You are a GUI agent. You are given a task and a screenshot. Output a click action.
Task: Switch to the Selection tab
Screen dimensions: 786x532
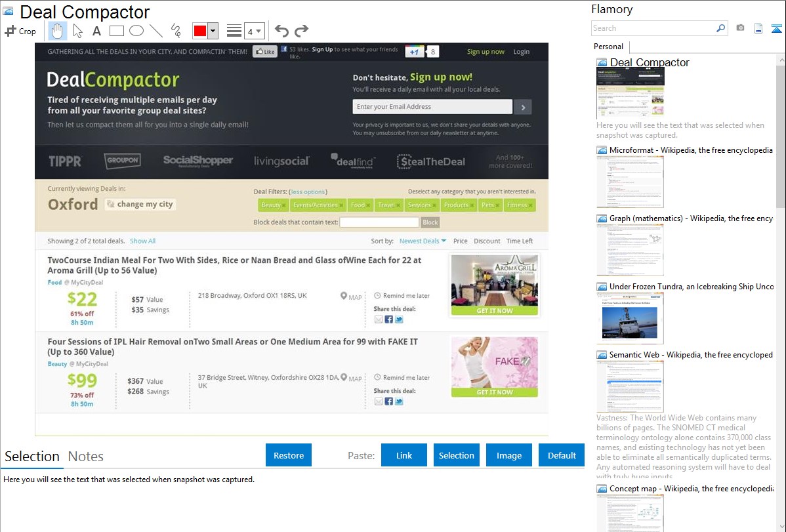click(x=32, y=457)
